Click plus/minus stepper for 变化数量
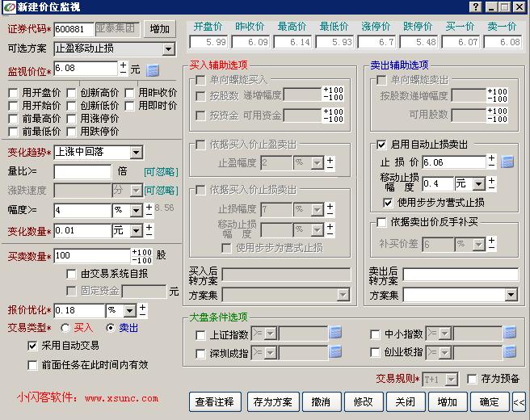Image resolution: width=530 pixels, height=420 pixels. click(x=149, y=230)
